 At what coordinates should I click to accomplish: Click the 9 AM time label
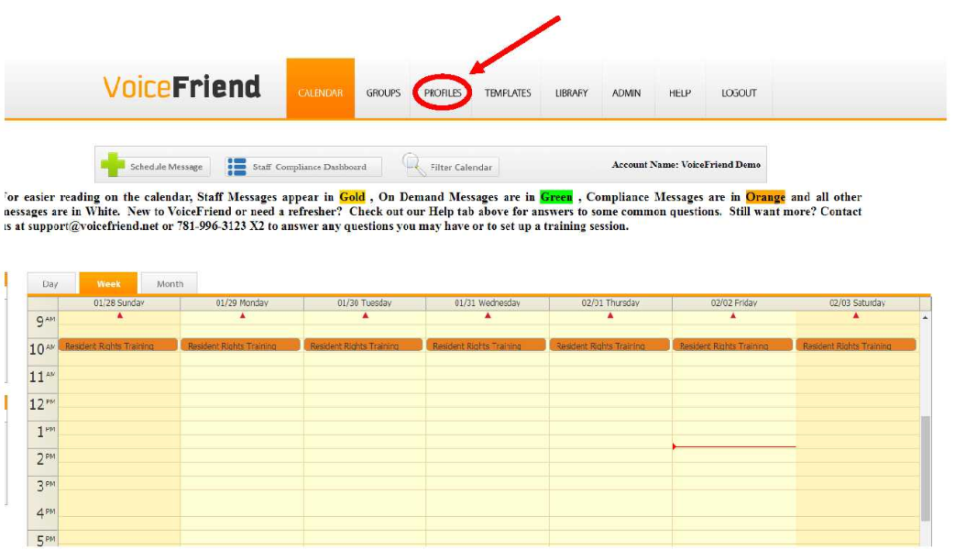pos(45,322)
